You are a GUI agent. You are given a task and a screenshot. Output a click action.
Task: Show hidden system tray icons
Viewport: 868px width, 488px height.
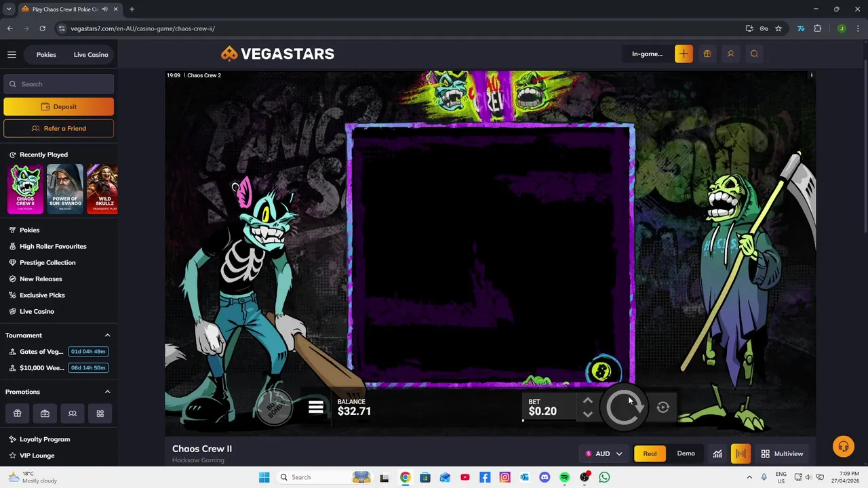click(749, 477)
